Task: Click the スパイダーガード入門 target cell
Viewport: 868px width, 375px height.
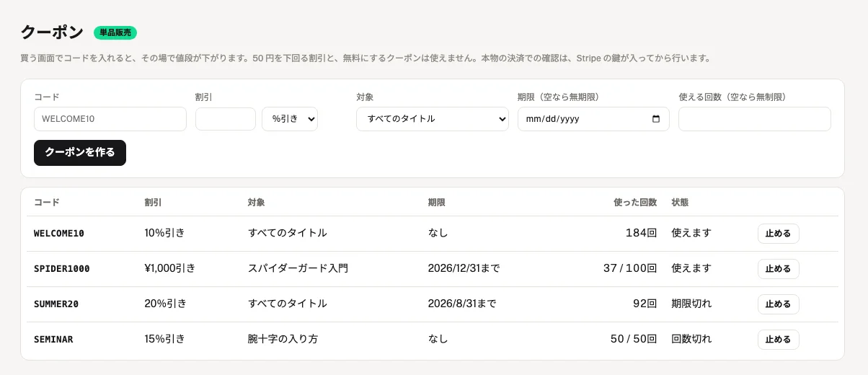Action: coord(298,268)
